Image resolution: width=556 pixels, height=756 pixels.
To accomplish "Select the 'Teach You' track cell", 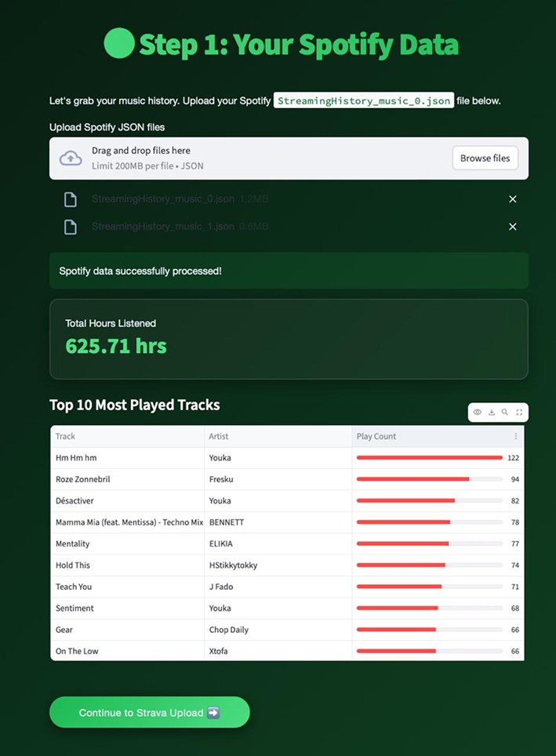I will pos(127,587).
